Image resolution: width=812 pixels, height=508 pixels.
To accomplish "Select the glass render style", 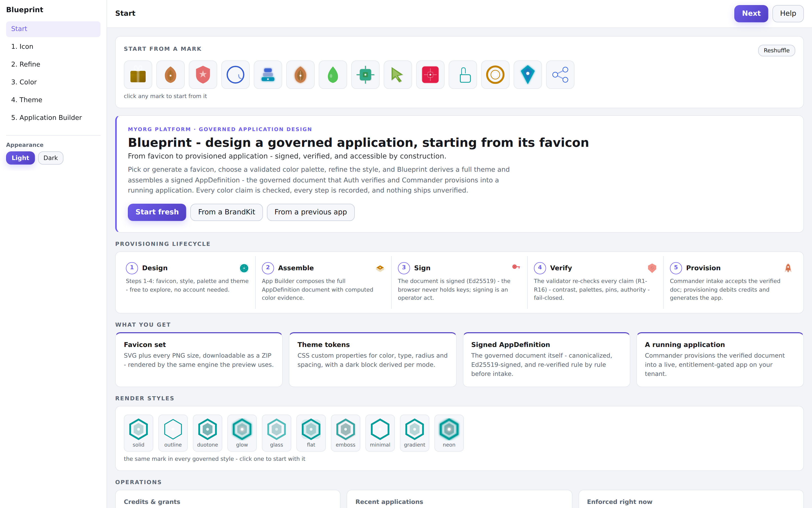I will [277, 433].
